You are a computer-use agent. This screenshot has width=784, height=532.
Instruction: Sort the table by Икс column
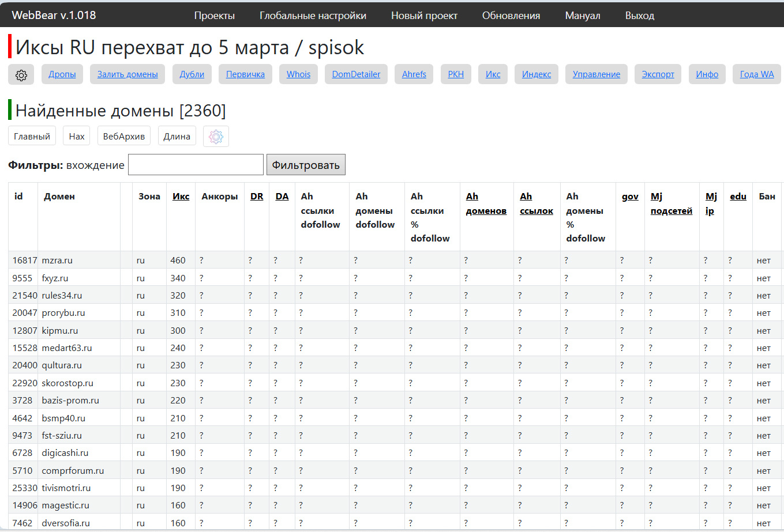(x=181, y=197)
